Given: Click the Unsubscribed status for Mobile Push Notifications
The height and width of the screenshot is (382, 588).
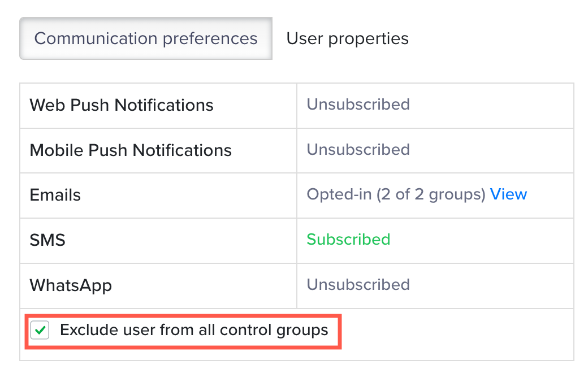Looking at the screenshot, I should (x=358, y=150).
